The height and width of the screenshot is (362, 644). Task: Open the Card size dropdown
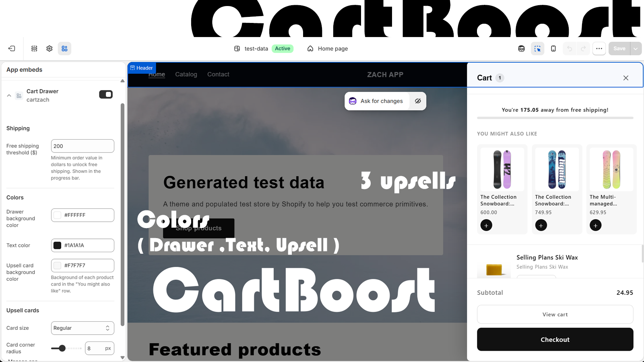point(83,328)
